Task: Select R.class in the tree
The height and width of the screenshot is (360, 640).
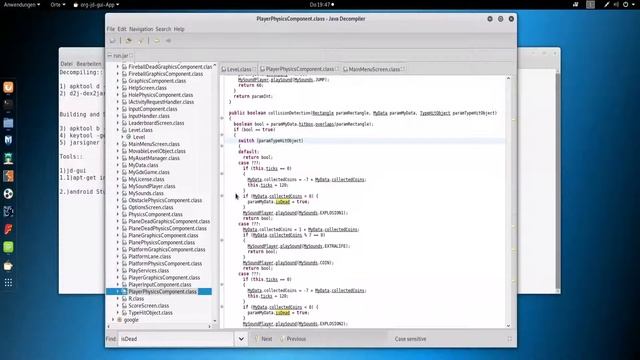Action: point(136,299)
